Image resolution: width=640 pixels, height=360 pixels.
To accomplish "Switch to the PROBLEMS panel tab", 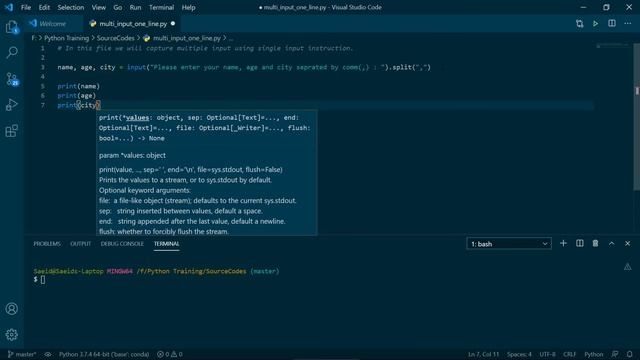I will [47, 244].
